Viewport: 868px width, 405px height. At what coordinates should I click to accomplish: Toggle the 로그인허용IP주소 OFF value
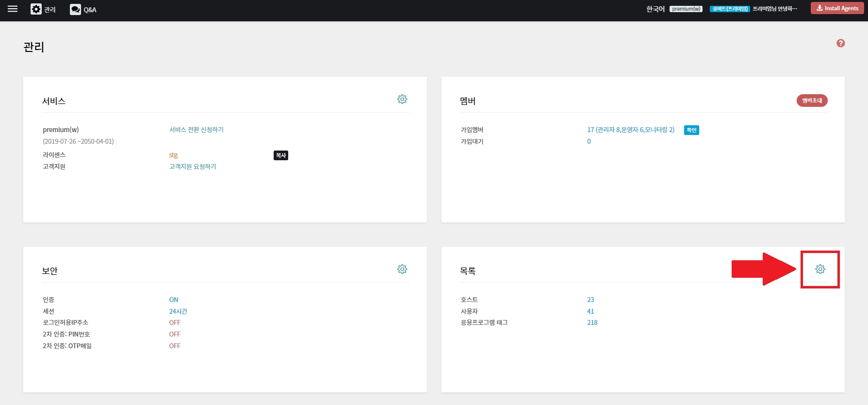coord(175,322)
